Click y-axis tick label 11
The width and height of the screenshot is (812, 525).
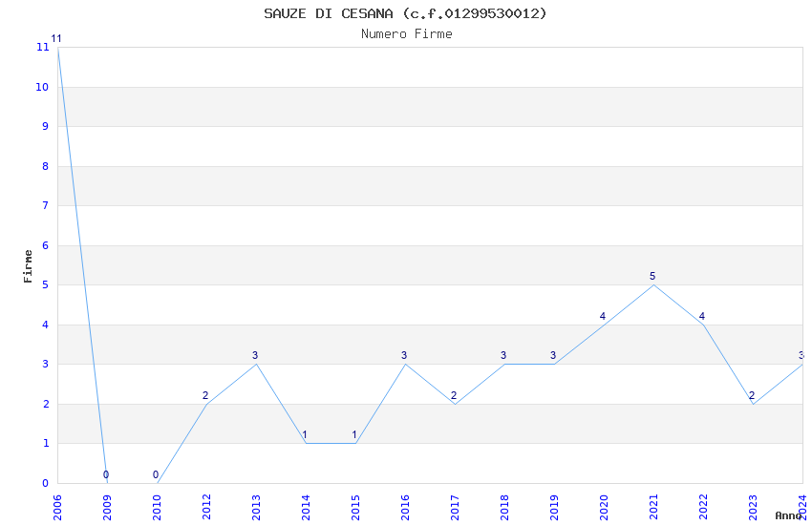(42, 47)
